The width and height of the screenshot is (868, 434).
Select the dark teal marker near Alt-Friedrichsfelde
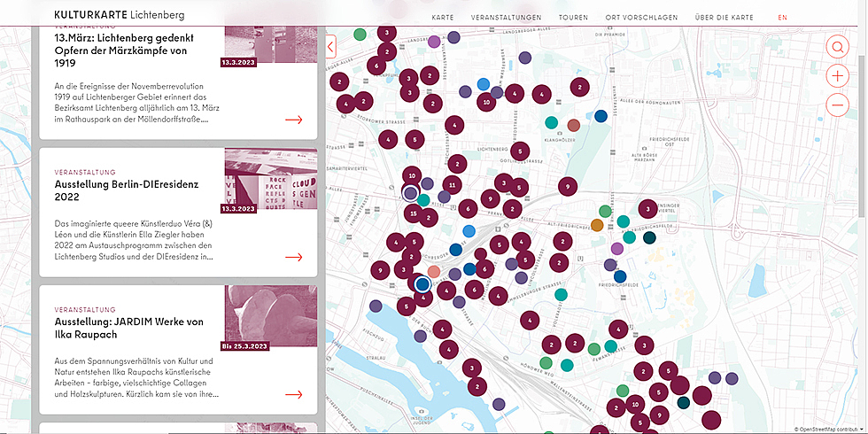(649, 238)
